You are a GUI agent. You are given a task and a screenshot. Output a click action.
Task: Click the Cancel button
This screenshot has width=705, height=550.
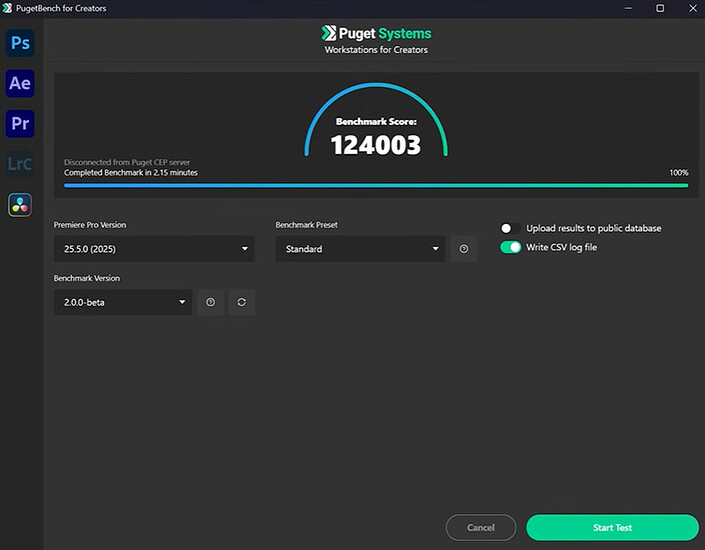coord(480,527)
